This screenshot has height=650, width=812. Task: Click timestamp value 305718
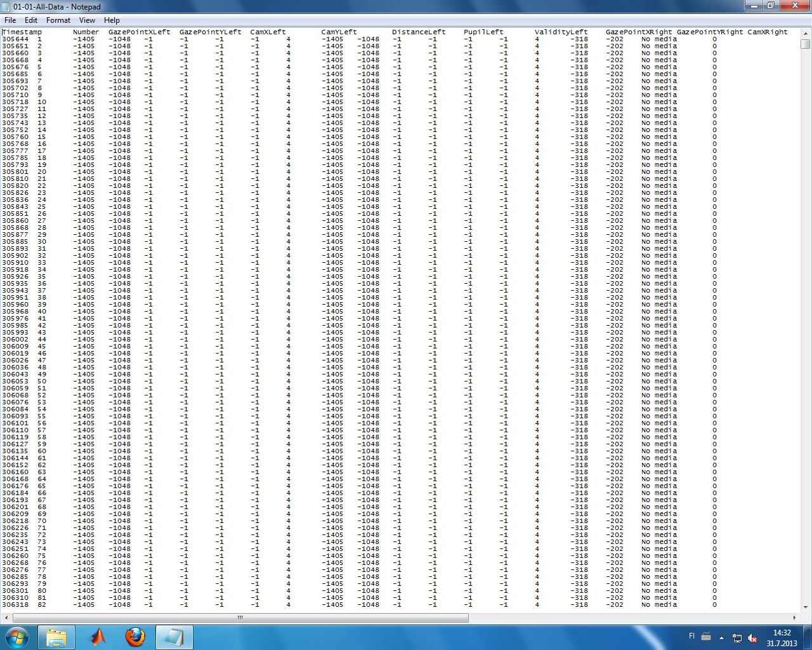[15, 102]
